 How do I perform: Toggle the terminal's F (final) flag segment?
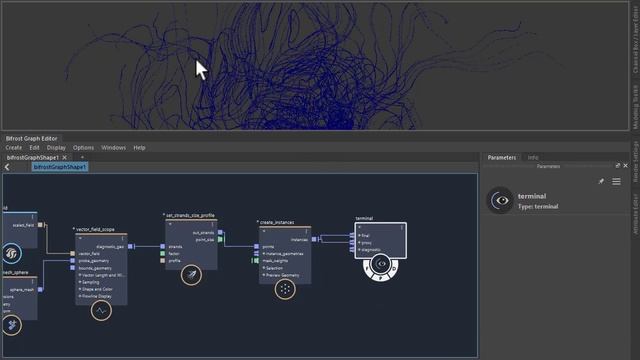pyautogui.click(x=367, y=269)
